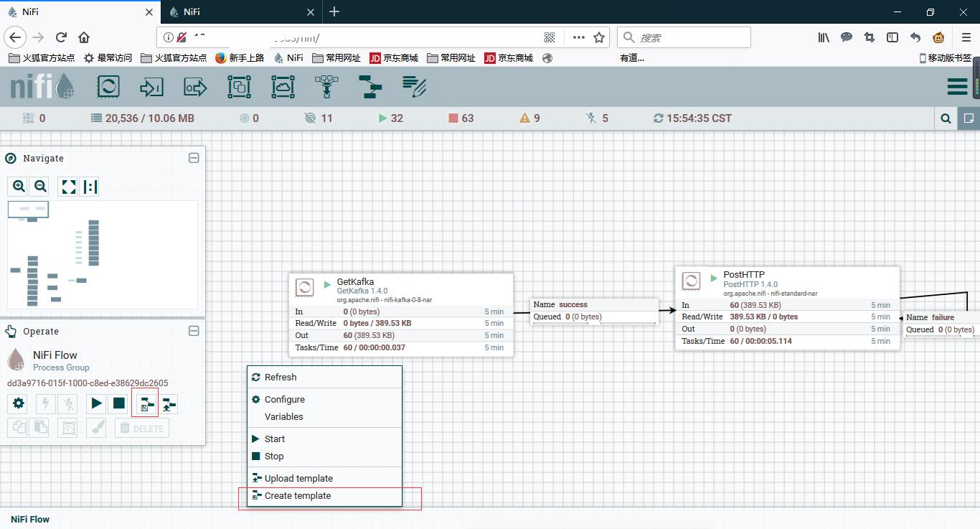Zoom out using Navigate panel
980x529 pixels.
pos(40,187)
